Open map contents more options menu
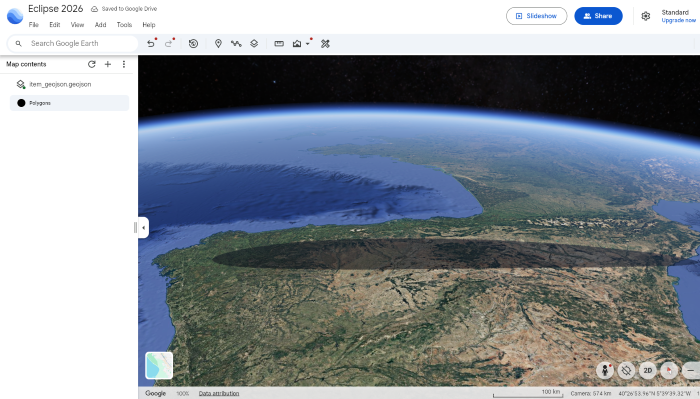 [124, 64]
